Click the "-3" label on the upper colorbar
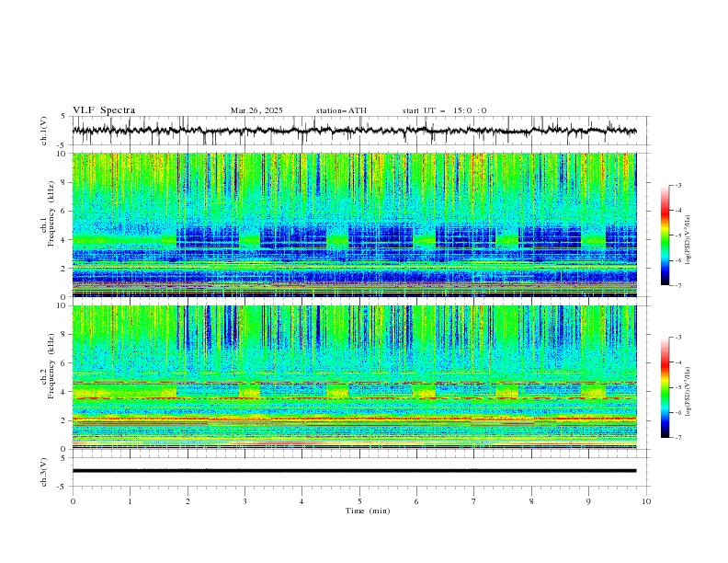 [677, 185]
